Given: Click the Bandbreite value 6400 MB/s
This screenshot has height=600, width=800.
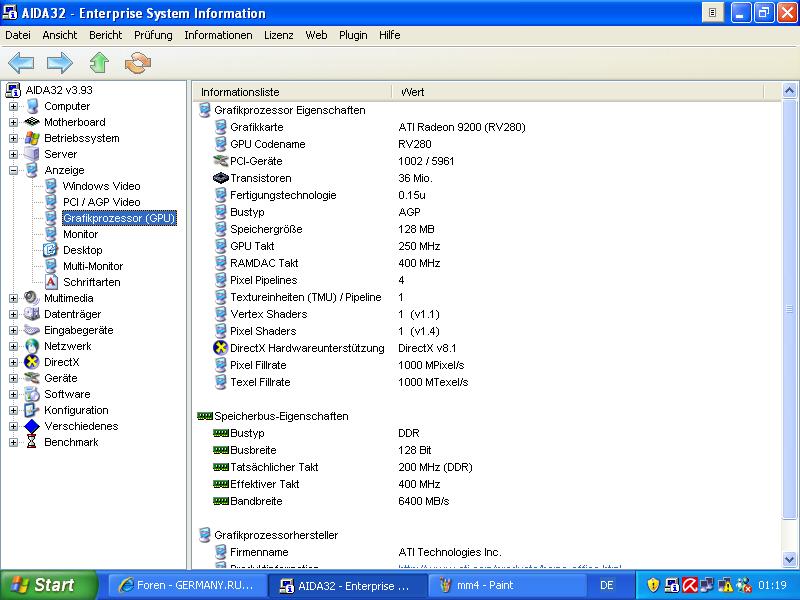Looking at the screenshot, I should tap(423, 501).
